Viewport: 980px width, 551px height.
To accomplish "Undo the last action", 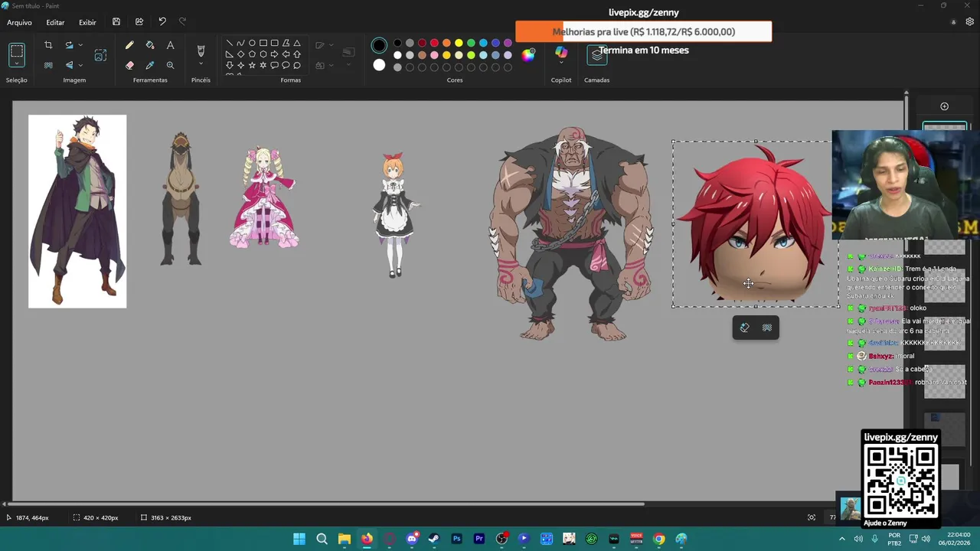I will (x=162, y=22).
